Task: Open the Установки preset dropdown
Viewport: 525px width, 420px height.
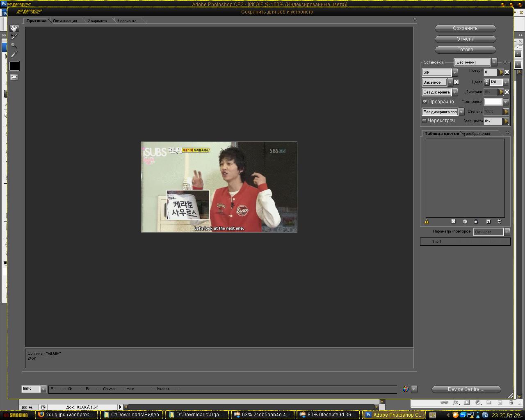Action: pos(494,62)
